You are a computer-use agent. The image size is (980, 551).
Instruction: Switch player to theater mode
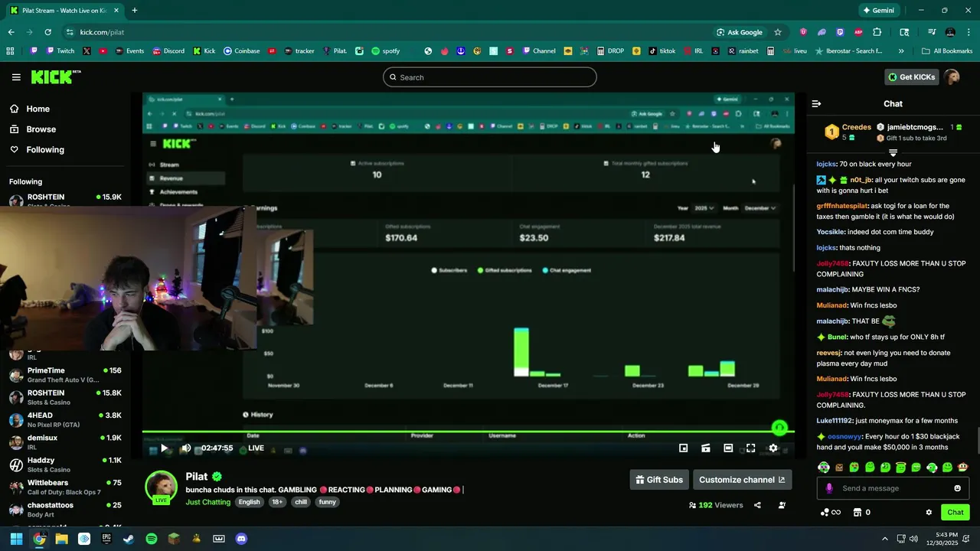[x=728, y=448]
